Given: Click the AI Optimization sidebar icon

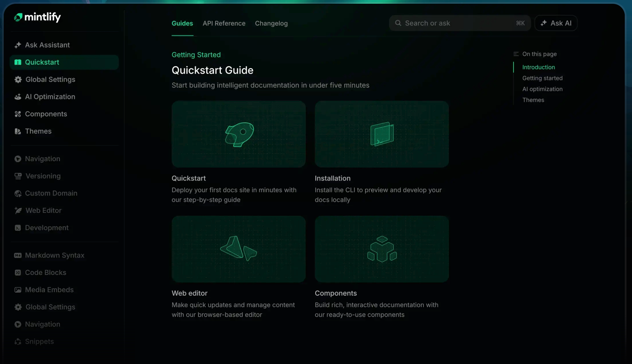Looking at the screenshot, I should click(x=18, y=97).
